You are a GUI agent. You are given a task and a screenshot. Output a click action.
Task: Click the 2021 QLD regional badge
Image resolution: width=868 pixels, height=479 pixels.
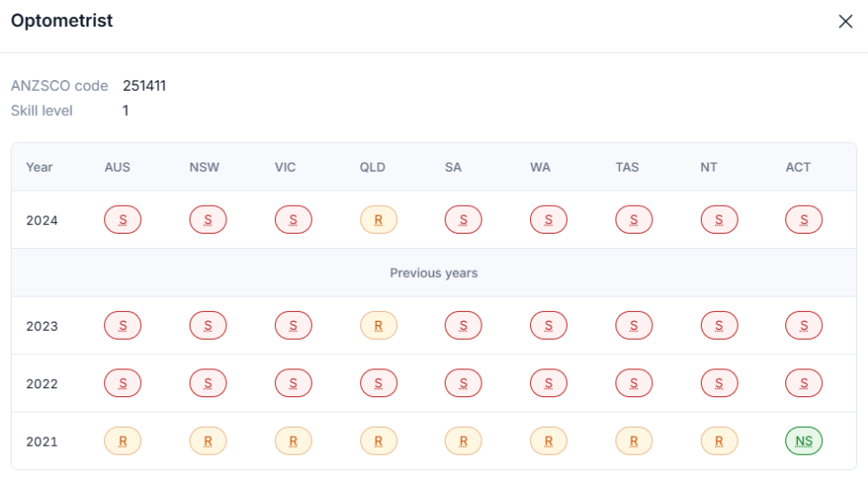(378, 441)
